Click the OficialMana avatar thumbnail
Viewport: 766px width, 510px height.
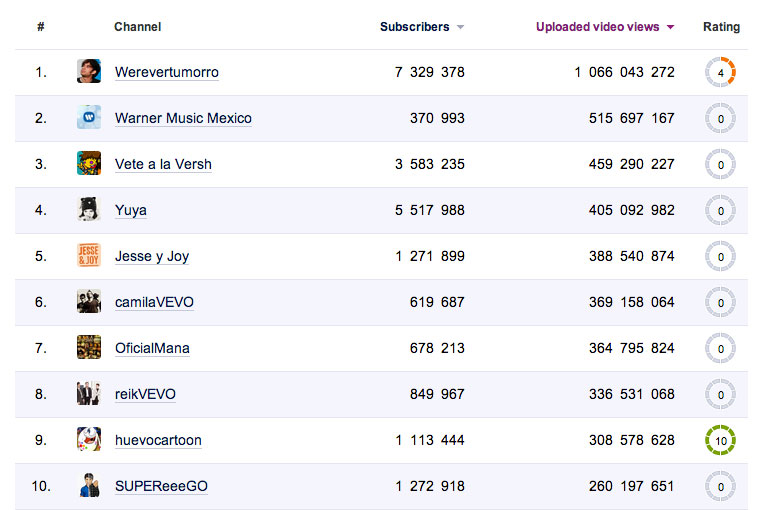(x=89, y=347)
